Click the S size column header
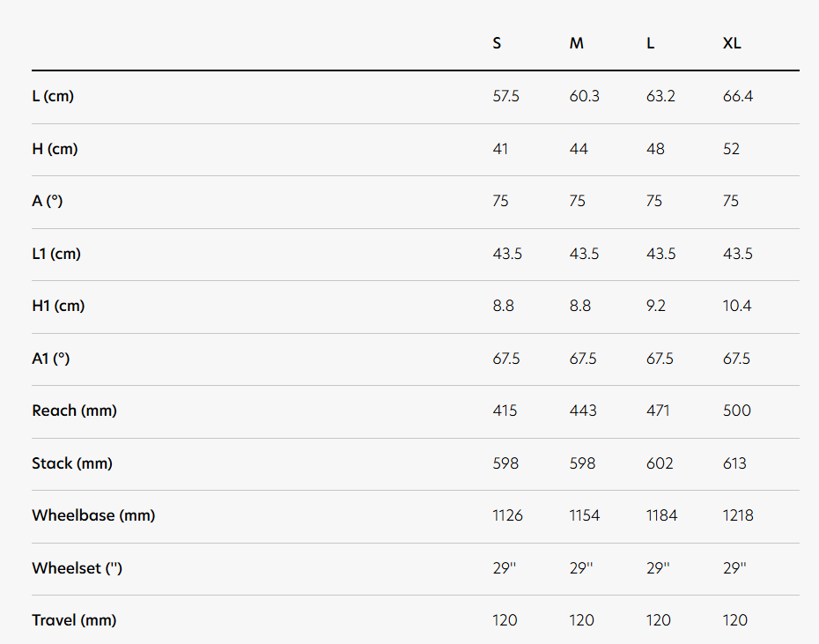 click(498, 43)
